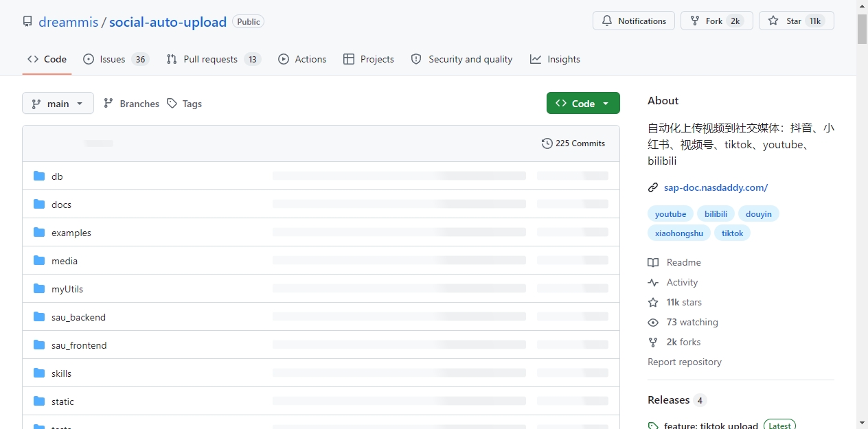Screen dimensions: 868x429
Task: Open the Issues tab
Action: click(x=116, y=59)
